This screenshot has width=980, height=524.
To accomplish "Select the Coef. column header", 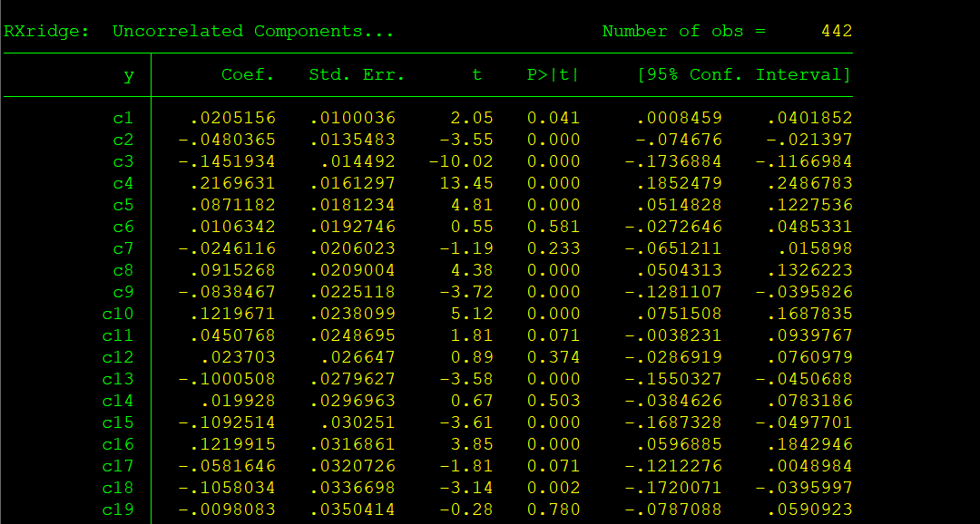I will pyautogui.click(x=248, y=74).
